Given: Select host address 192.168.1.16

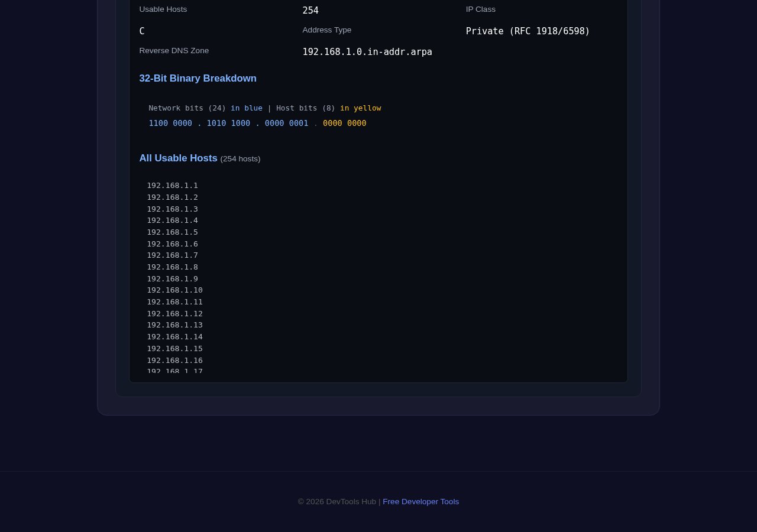Looking at the screenshot, I should (174, 361).
